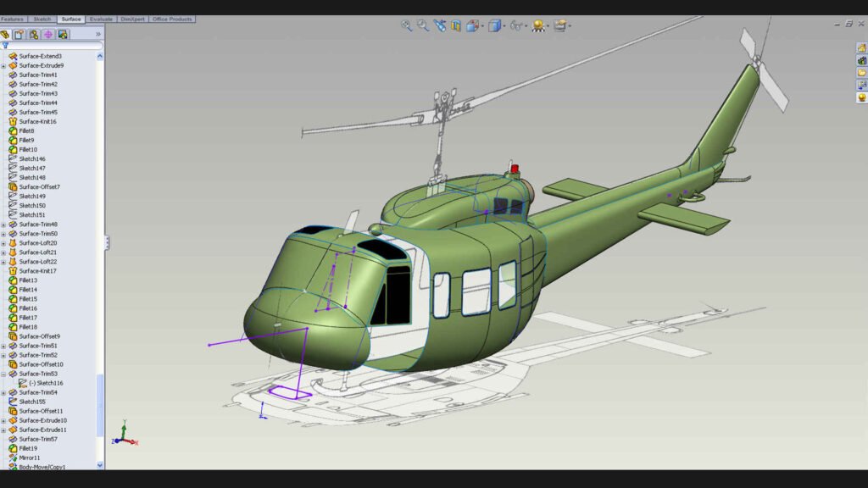Expand the Surface-Trim54 tree node
Viewport: 868px width, 488px height.
[x=3, y=392]
